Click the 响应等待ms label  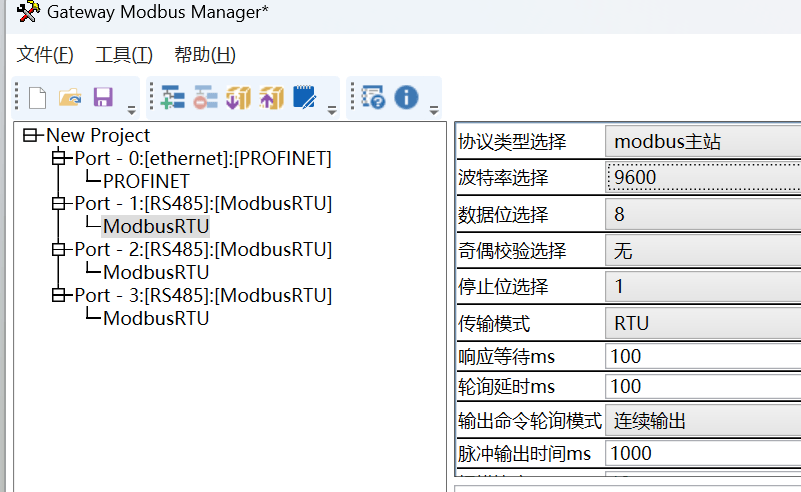coord(506,356)
